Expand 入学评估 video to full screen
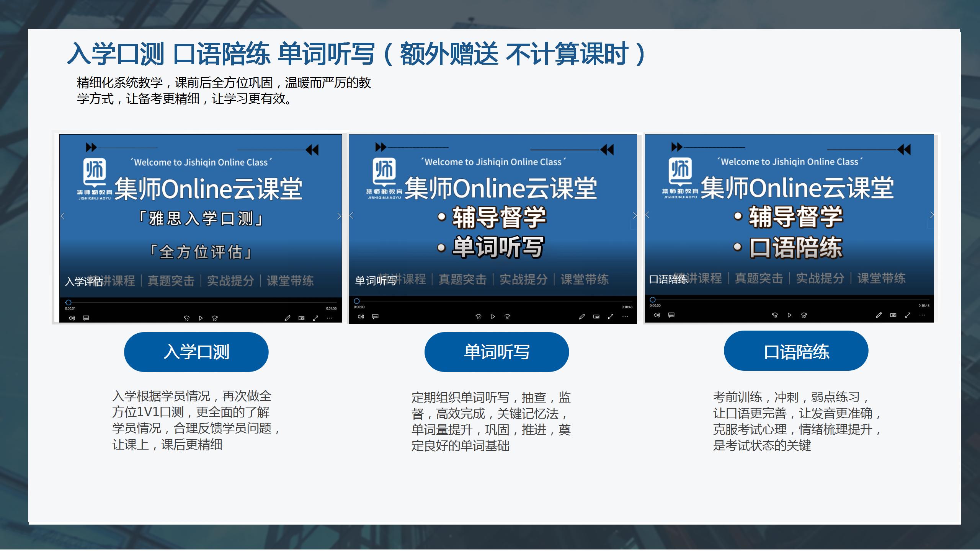The image size is (980, 551). pos(315,318)
